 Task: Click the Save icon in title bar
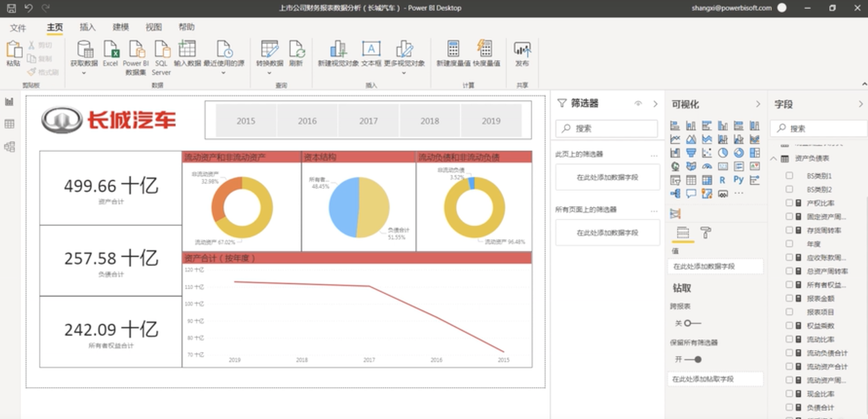tap(11, 8)
